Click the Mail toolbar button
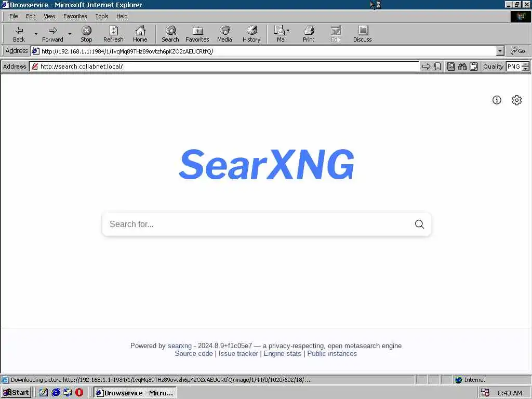This screenshot has height=399, width=532. (280, 34)
